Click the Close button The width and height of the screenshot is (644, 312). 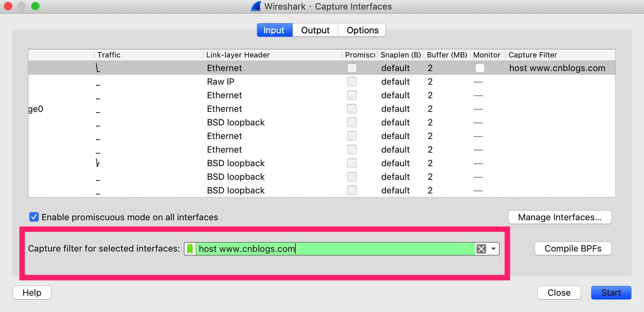[x=559, y=293]
